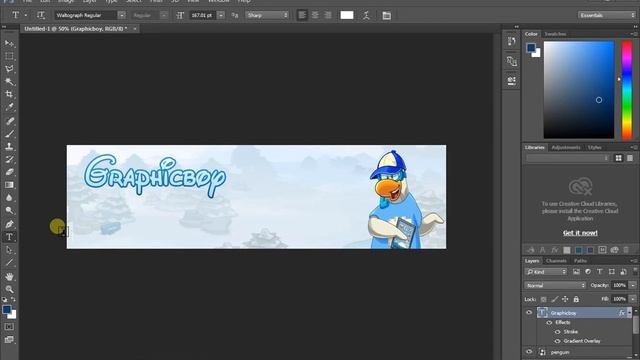Select the Eraser tool
Viewport: 640px width, 360px height.
coord(9,172)
